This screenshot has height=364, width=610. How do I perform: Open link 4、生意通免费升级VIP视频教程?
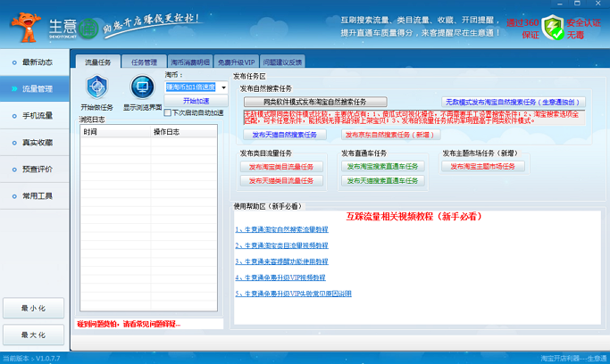[280, 277]
